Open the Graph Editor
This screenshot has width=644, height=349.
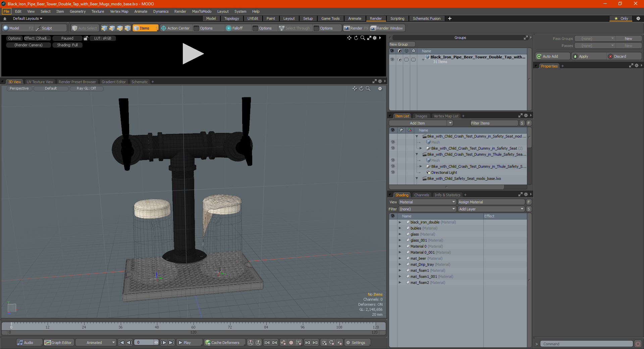click(x=58, y=343)
